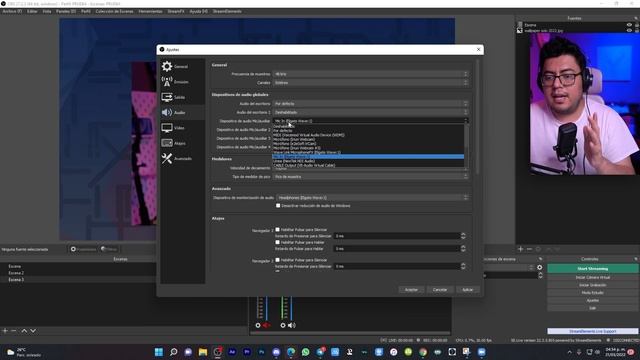Viewport: 640px width, 360px height.
Task: Open the Salida settings category icon
Action: pos(167,97)
